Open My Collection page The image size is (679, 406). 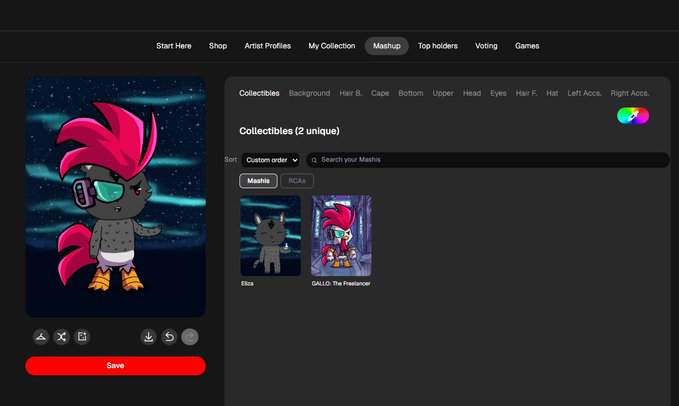coord(332,46)
